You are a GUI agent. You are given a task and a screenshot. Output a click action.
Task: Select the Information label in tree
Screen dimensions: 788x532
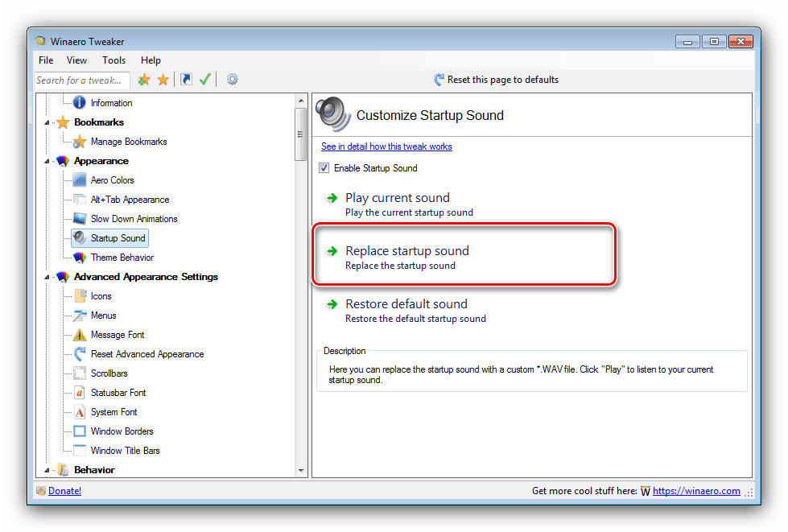pos(111,102)
